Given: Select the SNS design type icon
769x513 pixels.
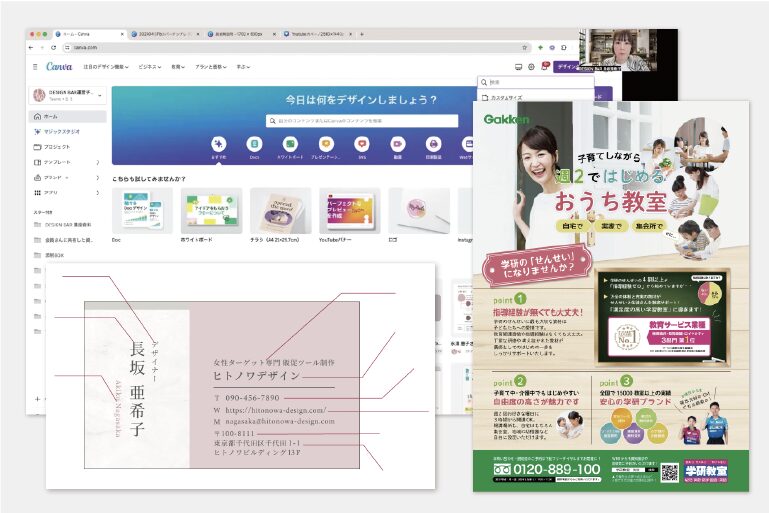Looking at the screenshot, I should click(x=362, y=144).
